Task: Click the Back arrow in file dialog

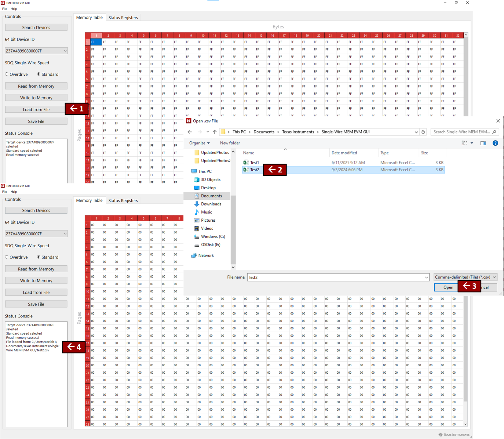Action: pos(190,132)
